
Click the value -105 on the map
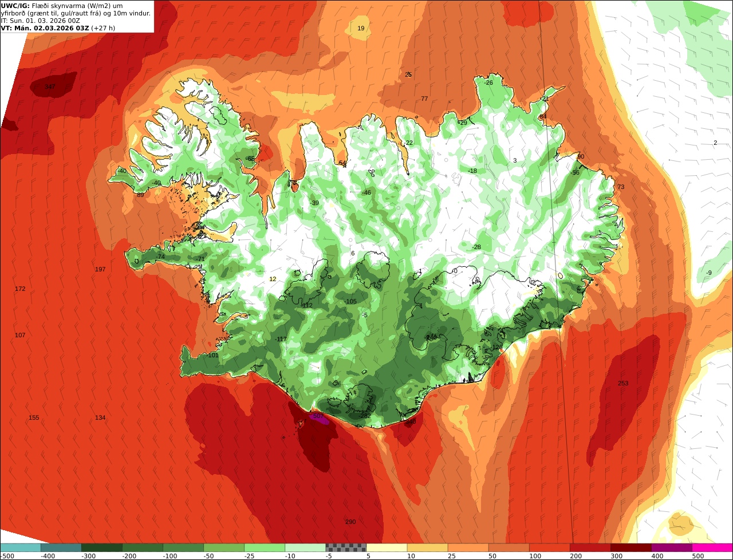[x=350, y=302]
